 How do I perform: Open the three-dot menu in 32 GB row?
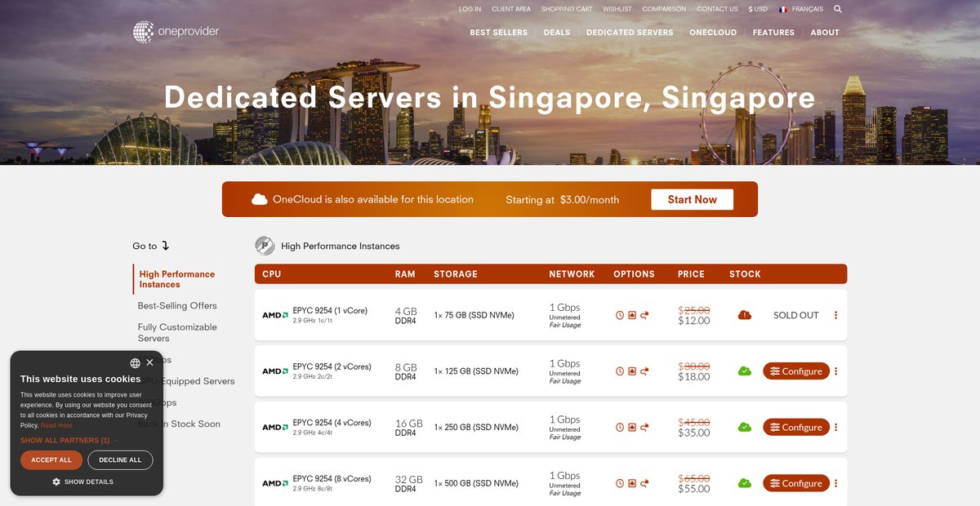[x=835, y=483]
